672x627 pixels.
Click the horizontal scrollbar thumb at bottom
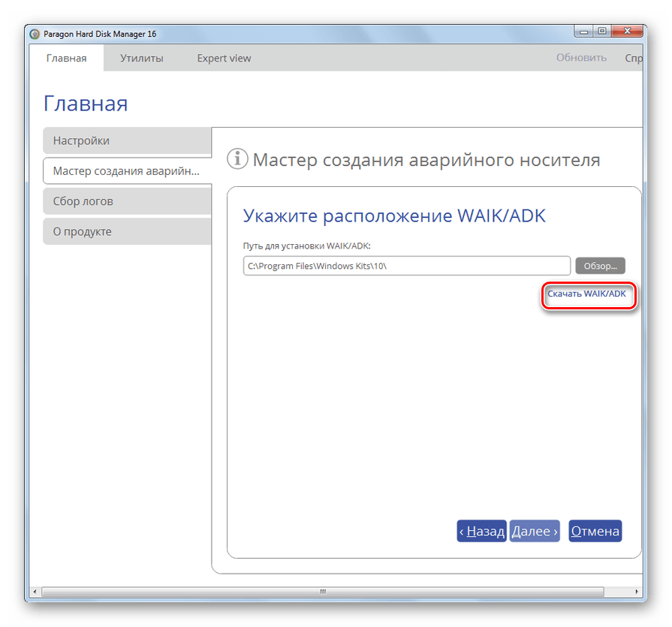click(x=324, y=592)
